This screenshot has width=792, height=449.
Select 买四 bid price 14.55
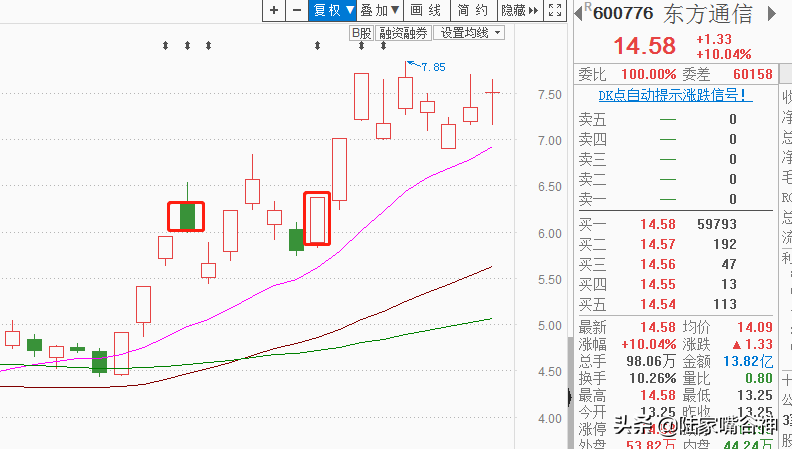pos(658,284)
